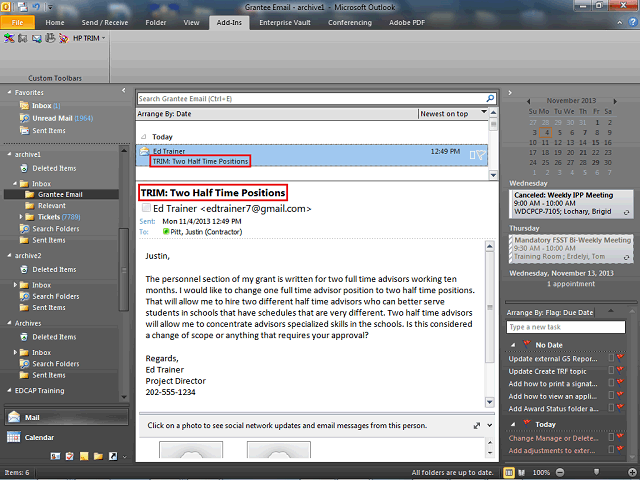Viewport: 640px width, 480px height.
Task: Go to next month in calendar
Action: (x=615, y=101)
